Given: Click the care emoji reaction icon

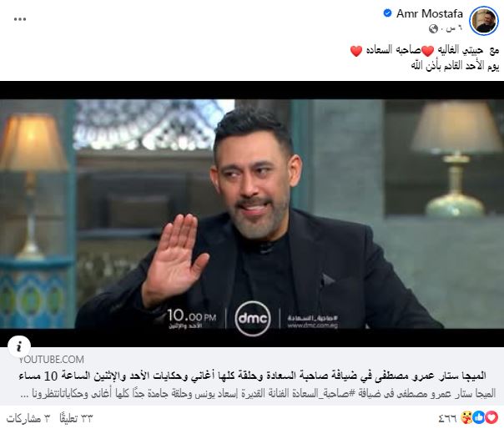Looking at the screenshot, I should tap(466, 417).
